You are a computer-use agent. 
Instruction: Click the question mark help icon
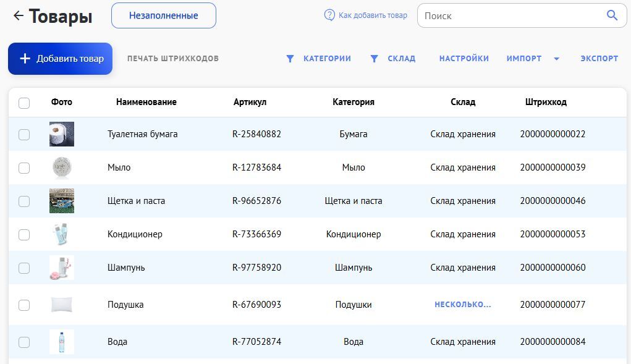tap(329, 15)
